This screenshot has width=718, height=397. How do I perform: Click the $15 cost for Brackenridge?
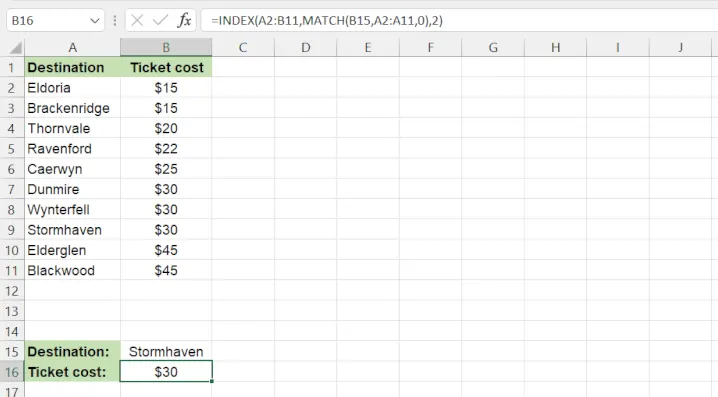[166, 108]
